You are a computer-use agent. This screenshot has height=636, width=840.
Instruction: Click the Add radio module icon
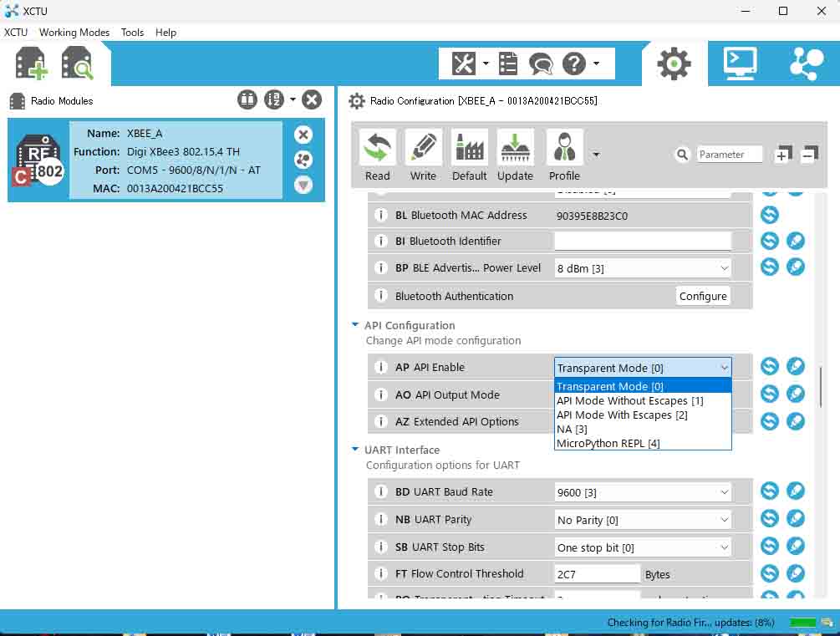[32, 64]
